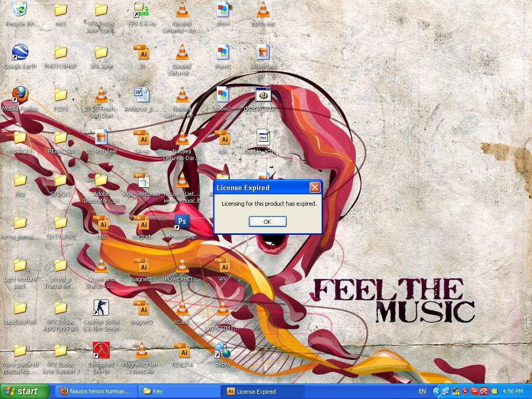The image size is (532, 399).
Task: Select the zebra shortcut icon
Action: pyautogui.click(x=222, y=351)
